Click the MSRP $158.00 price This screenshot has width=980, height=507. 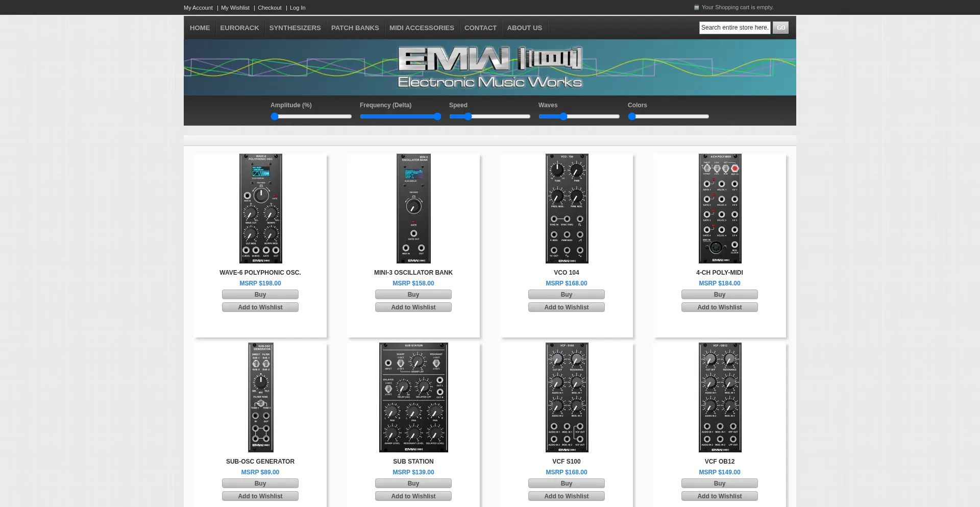click(x=413, y=283)
